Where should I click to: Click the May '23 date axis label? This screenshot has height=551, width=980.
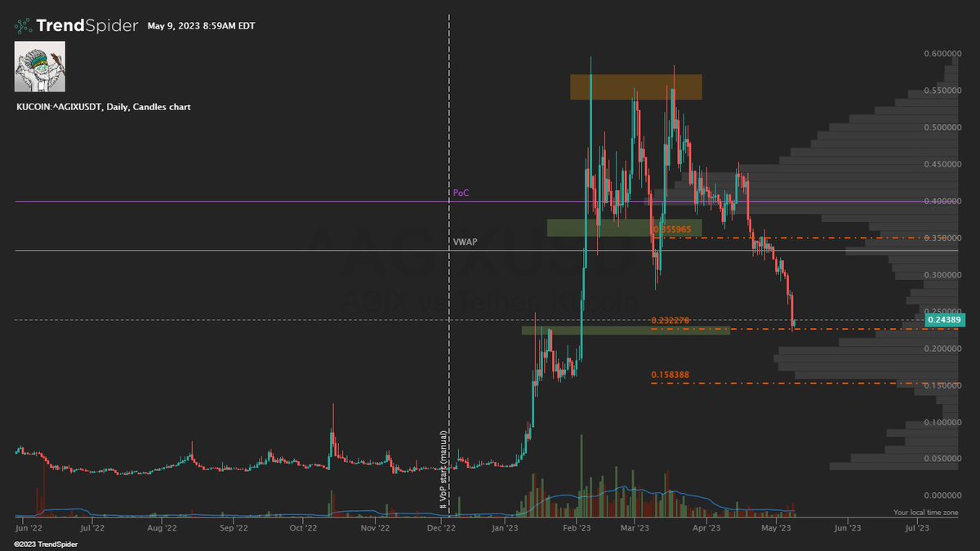click(x=777, y=528)
